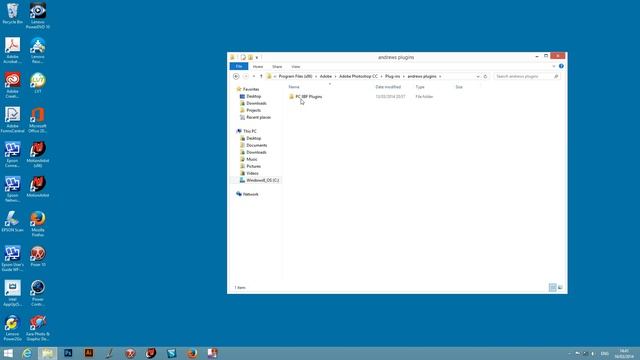This screenshot has width=640, height=360.
Task: Open the Share ribbon tab
Action: [277, 67]
